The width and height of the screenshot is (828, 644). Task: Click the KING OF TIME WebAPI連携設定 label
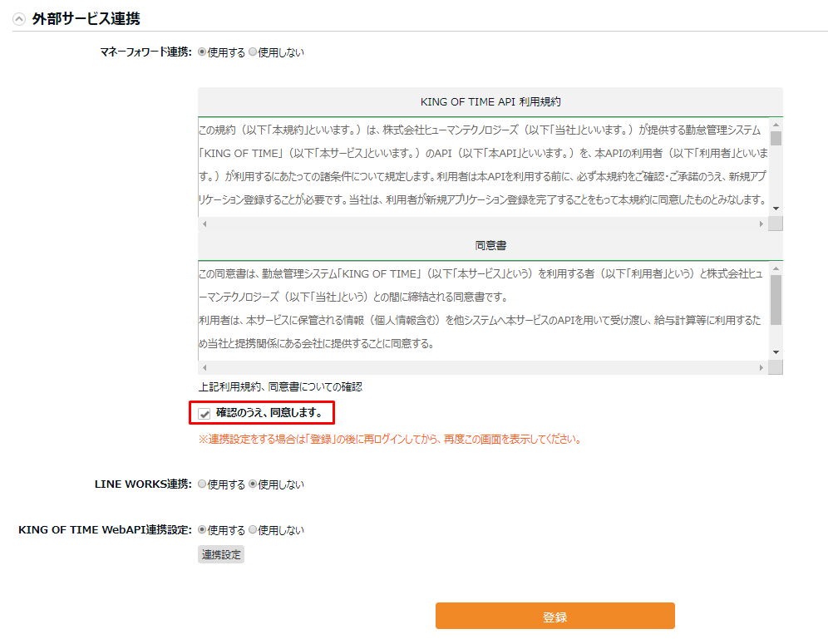point(105,529)
